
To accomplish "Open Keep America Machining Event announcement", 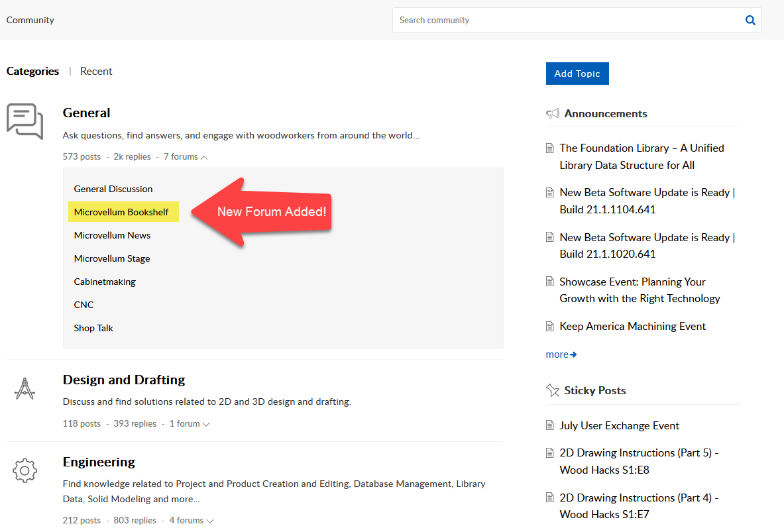I will click(x=632, y=327).
